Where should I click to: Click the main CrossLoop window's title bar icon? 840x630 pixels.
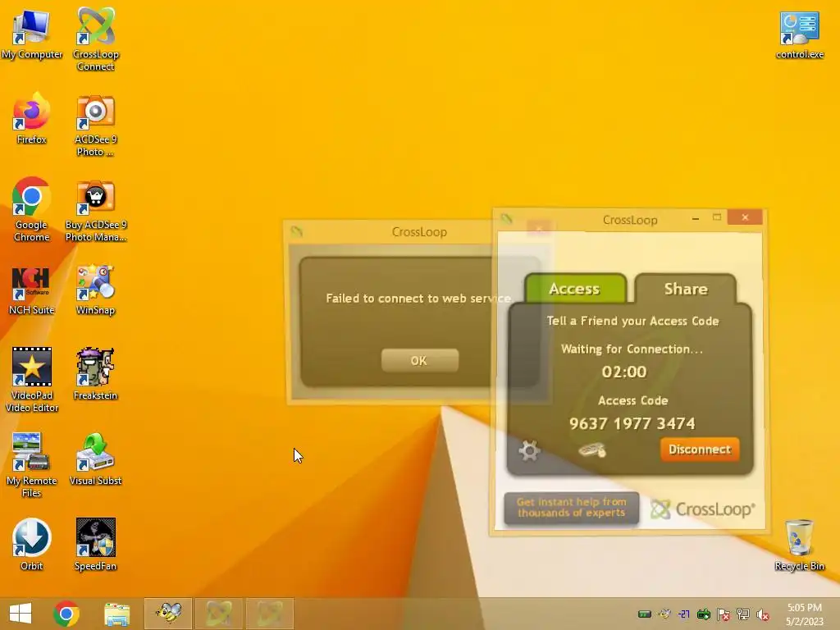(506, 218)
